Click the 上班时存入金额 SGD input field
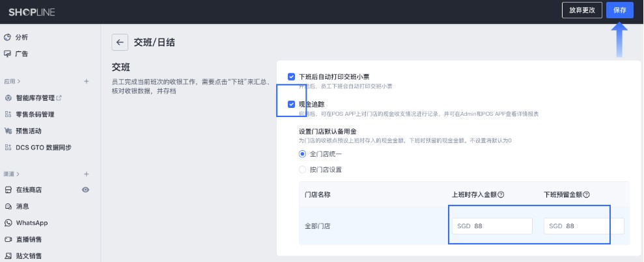644x262 pixels. pyautogui.click(x=492, y=226)
